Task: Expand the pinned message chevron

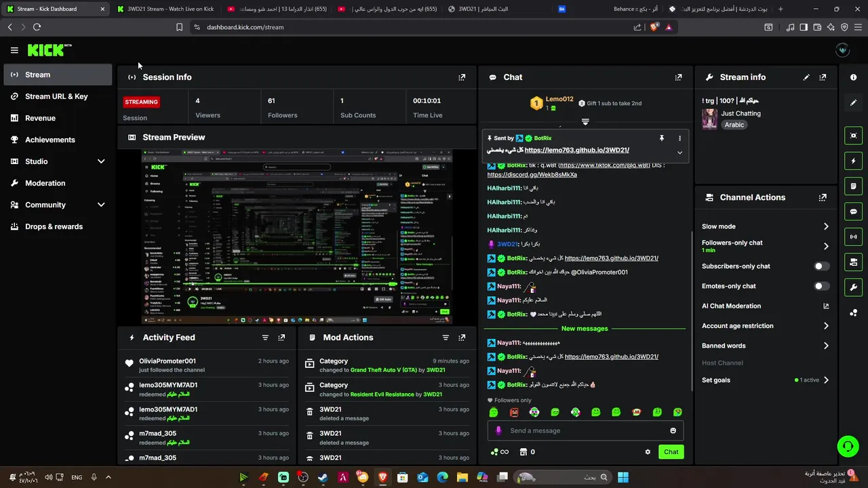Action: 679,152
